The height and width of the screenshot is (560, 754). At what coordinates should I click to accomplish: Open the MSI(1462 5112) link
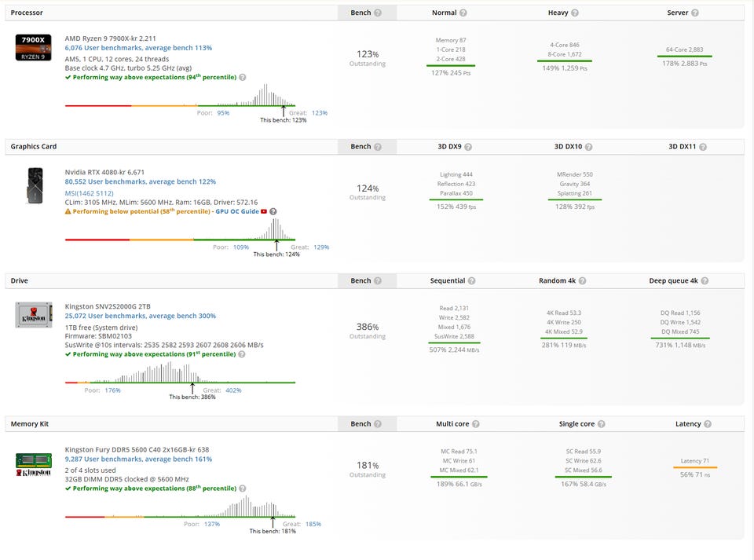89,192
